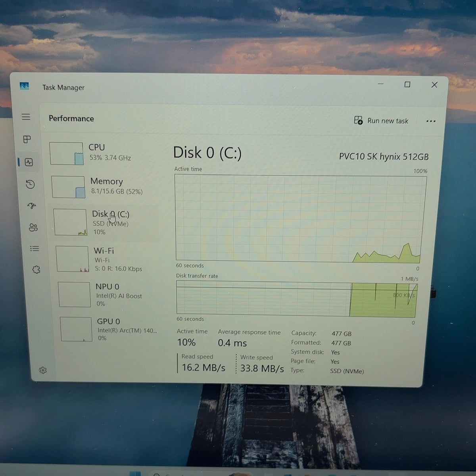Click the GPU 0 mini graph thumbnail
The width and height of the screenshot is (476, 476).
point(76,329)
